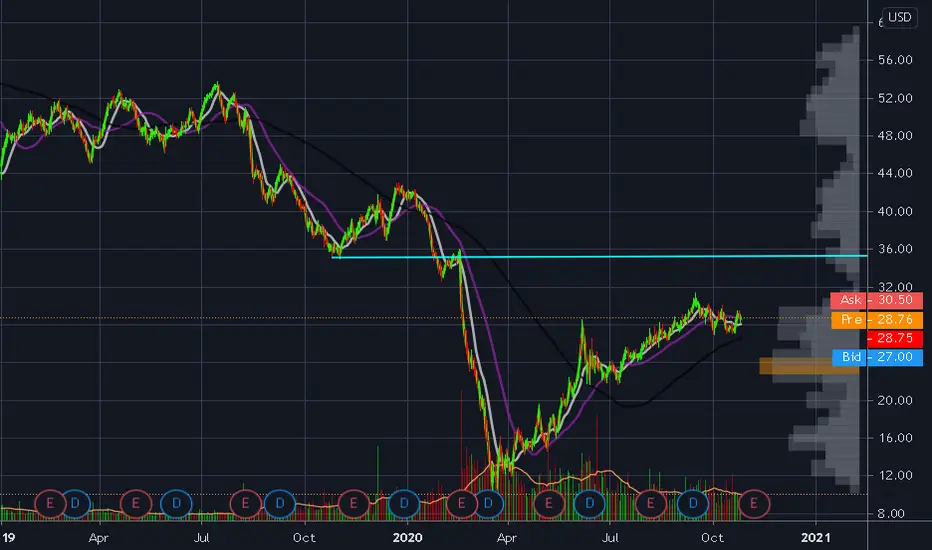
Task: Click the 16.00 price axis label
Action: click(895, 438)
